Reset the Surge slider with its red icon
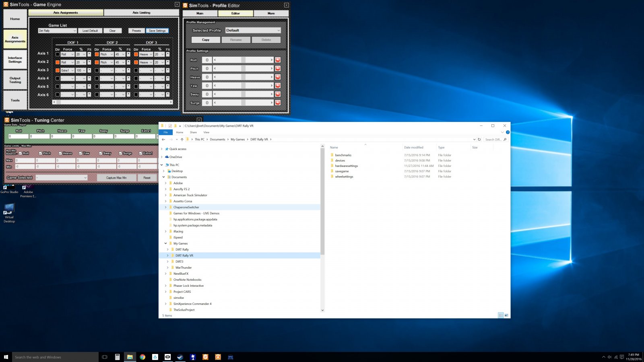 point(278,103)
